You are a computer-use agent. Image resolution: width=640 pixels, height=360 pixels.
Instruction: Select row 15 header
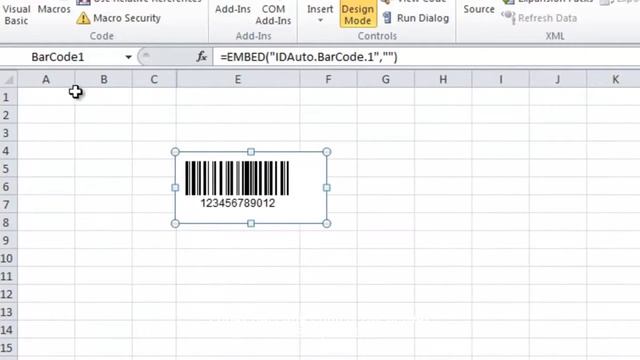point(9,348)
